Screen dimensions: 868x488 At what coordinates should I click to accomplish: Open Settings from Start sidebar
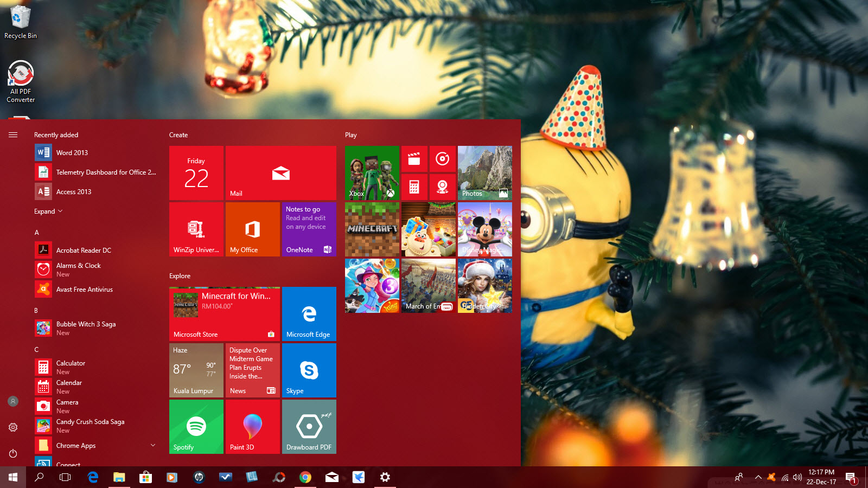pyautogui.click(x=13, y=427)
